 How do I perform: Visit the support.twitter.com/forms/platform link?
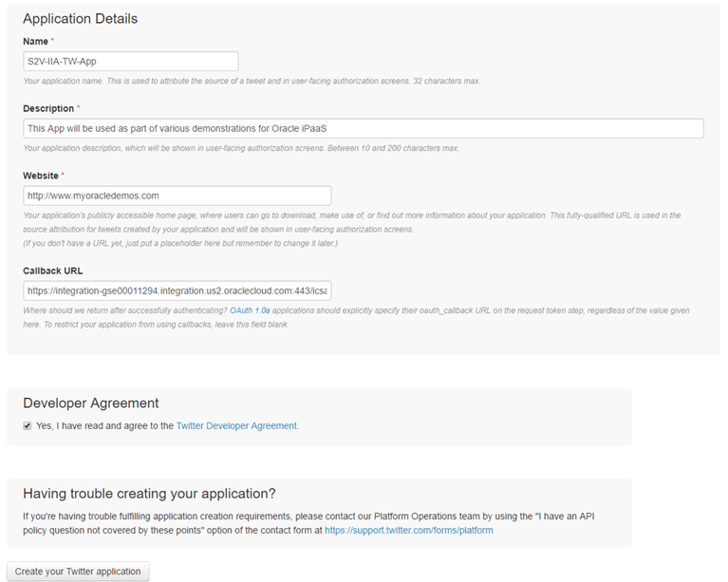[408, 530]
